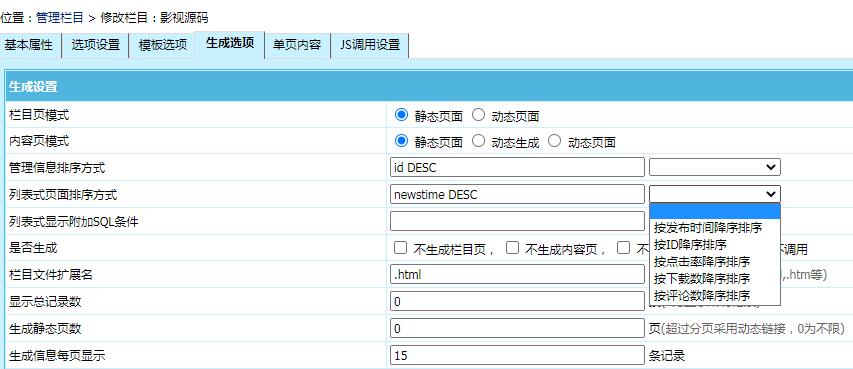Click the 内容页模式 label
The height and width of the screenshot is (369, 853).
click(x=39, y=142)
